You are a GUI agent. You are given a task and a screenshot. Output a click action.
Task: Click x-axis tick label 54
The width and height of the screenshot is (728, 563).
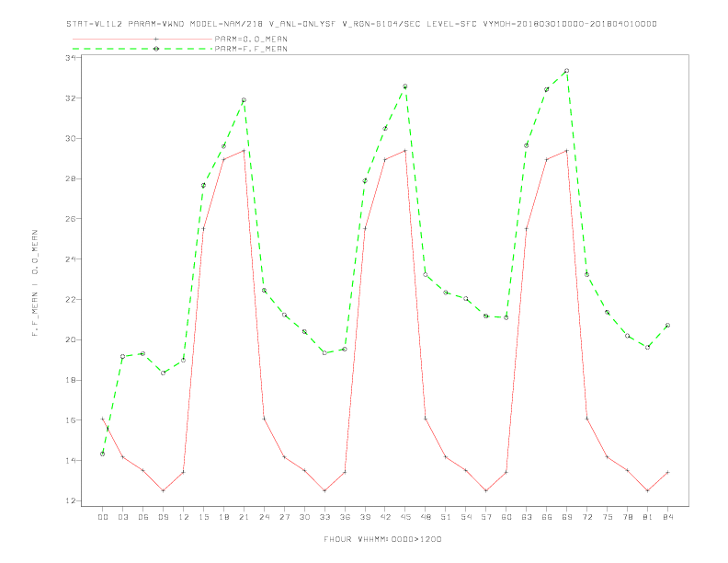coord(466,517)
